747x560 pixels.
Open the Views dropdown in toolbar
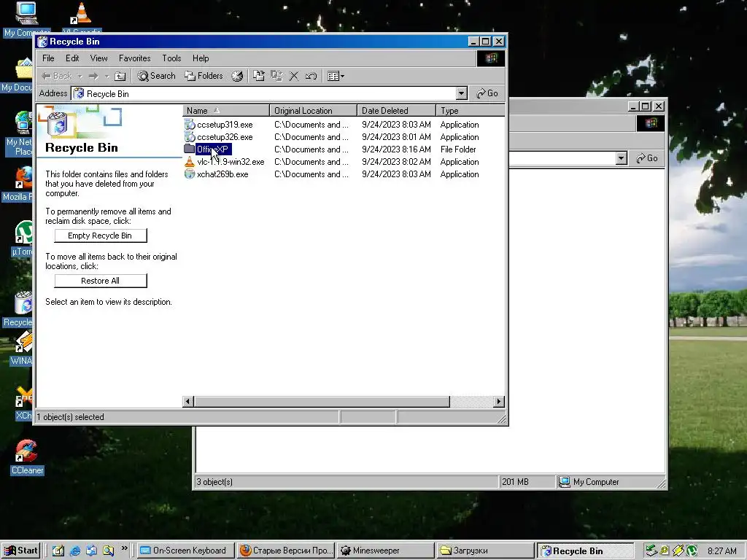(336, 76)
